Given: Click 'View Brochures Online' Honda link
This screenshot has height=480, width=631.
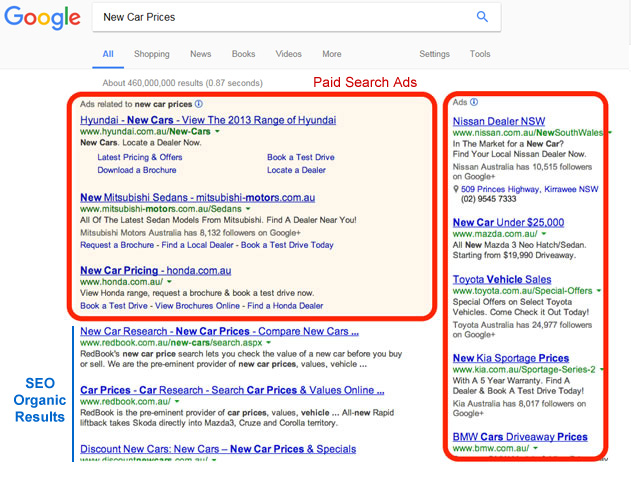Looking at the screenshot, I should coord(197,306).
